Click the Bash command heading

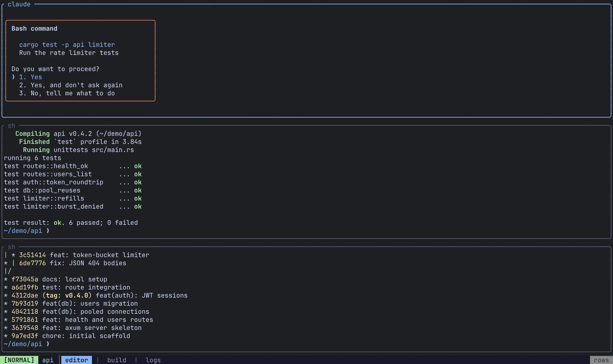click(34, 29)
